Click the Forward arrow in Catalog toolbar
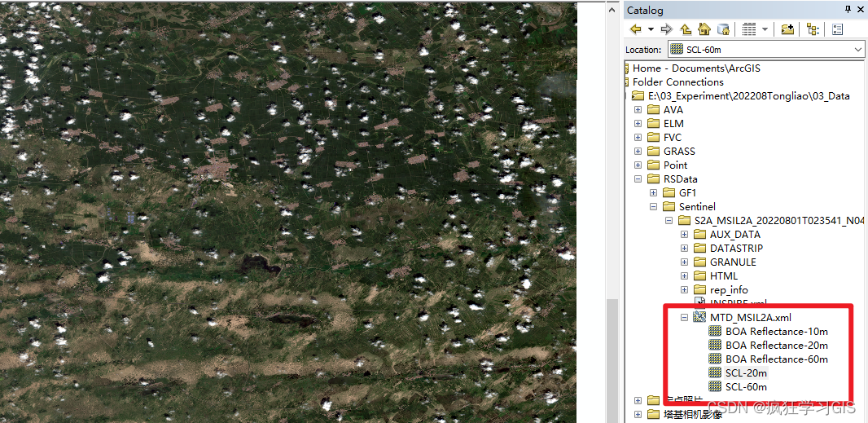Image resolution: width=868 pixels, height=423 pixels. [667, 29]
